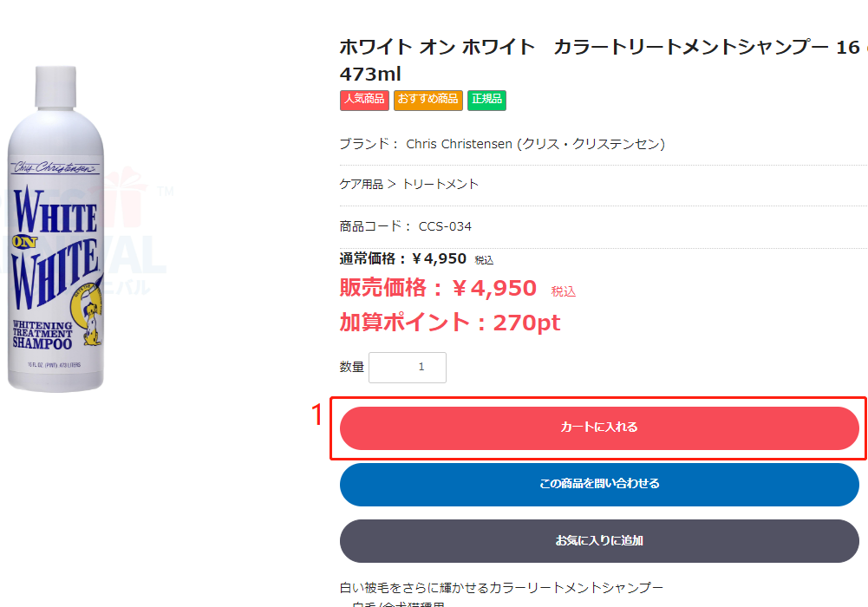Viewport: 868px width, 607px height.
Task: Click the カートに入れる button
Action: pos(599,428)
